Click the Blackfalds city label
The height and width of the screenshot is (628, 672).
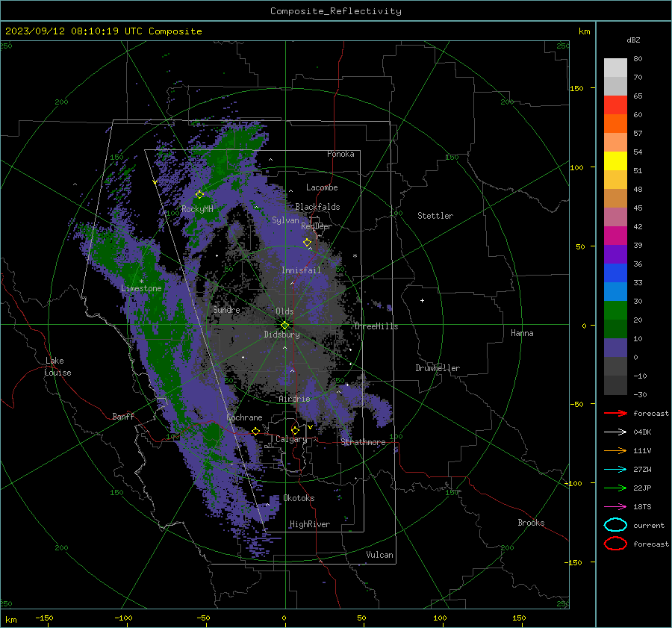(317, 207)
